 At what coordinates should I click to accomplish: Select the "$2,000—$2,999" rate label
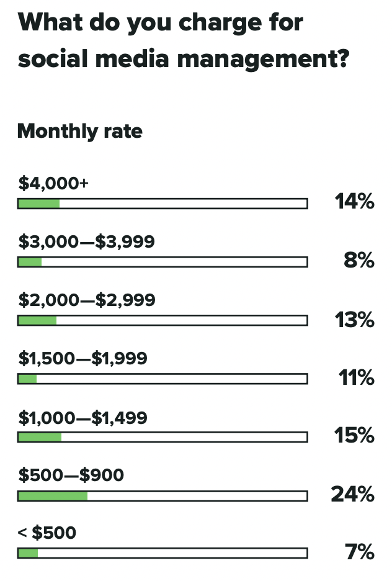point(87,300)
